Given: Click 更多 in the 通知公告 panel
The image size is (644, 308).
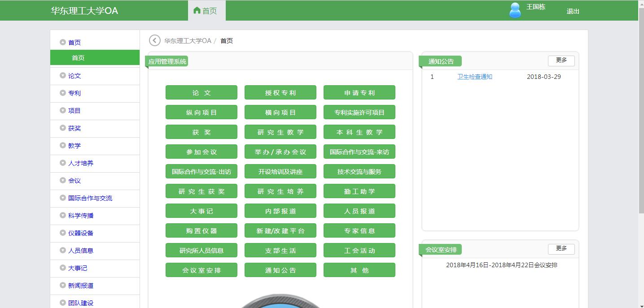Looking at the screenshot, I should point(561,61).
